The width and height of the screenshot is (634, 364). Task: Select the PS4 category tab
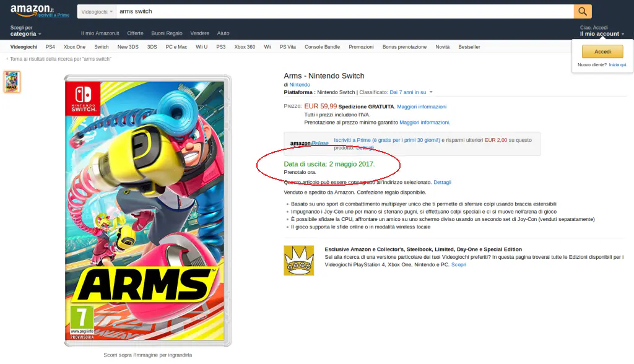coord(50,47)
